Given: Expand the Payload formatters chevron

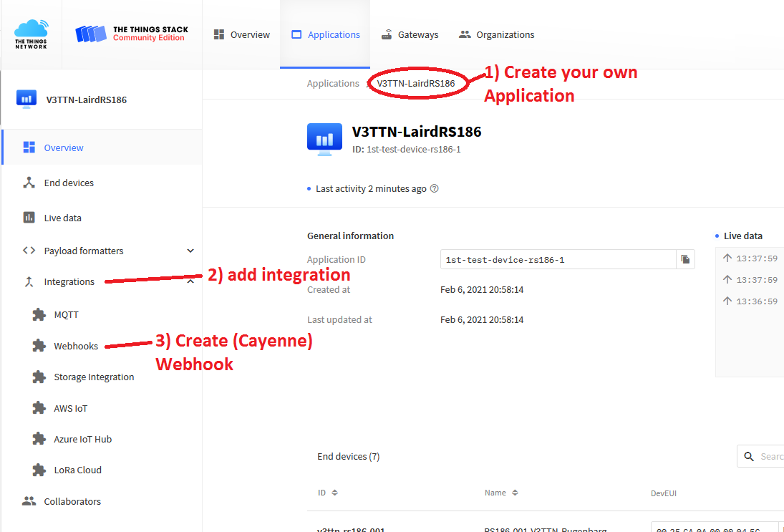Looking at the screenshot, I should point(190,251).
